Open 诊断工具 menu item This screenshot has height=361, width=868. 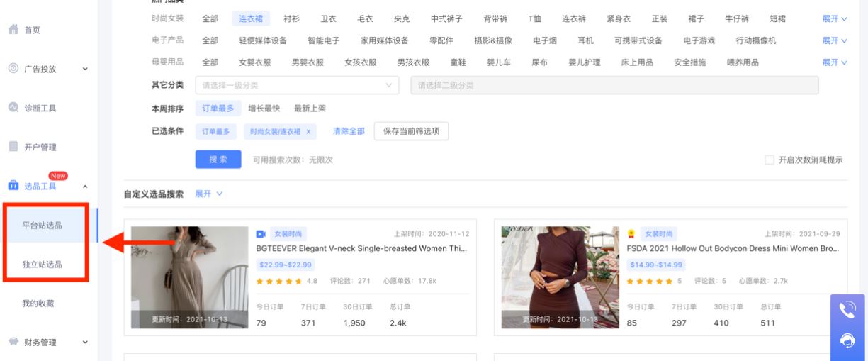pyautogui.click(x=40, y=109)
